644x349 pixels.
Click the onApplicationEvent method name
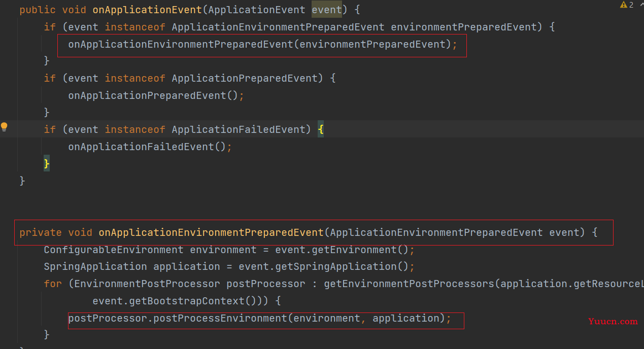(x=147, y=10)
